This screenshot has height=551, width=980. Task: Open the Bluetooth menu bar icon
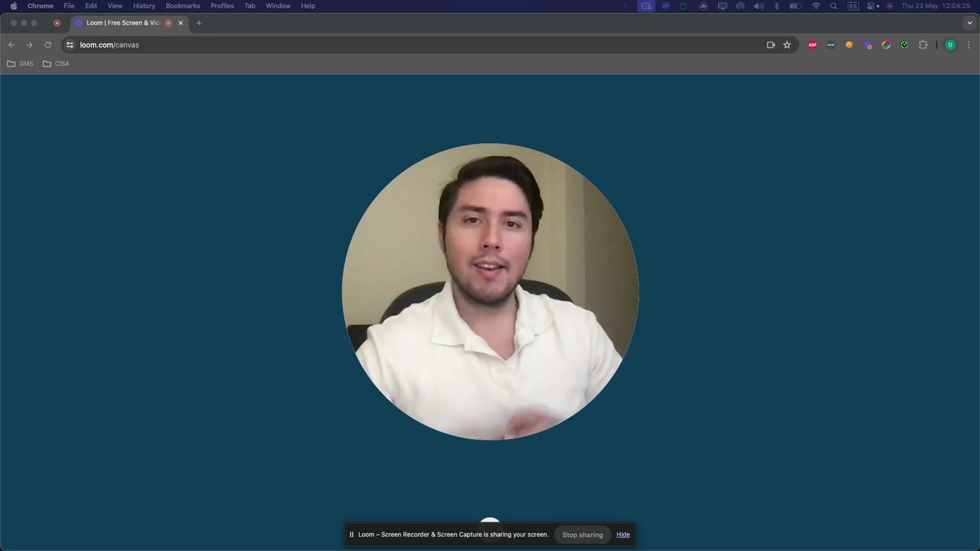pyautogui.click(x=776, y=5)
